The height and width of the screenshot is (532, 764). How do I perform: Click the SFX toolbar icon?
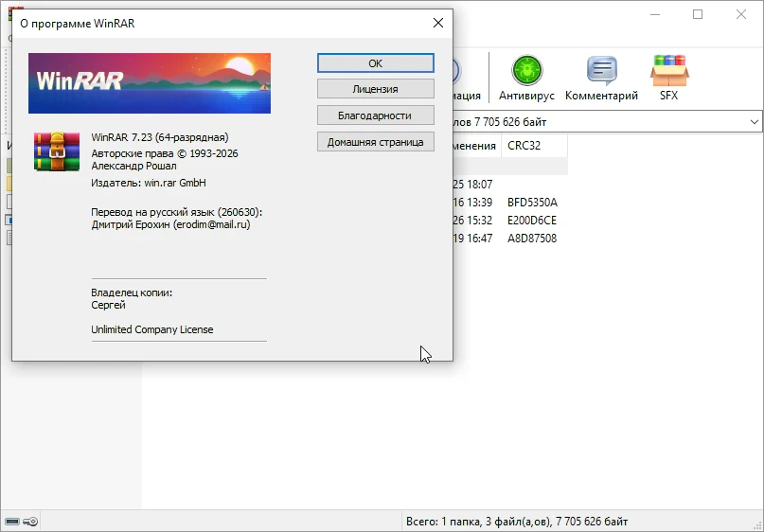(669, 78)
